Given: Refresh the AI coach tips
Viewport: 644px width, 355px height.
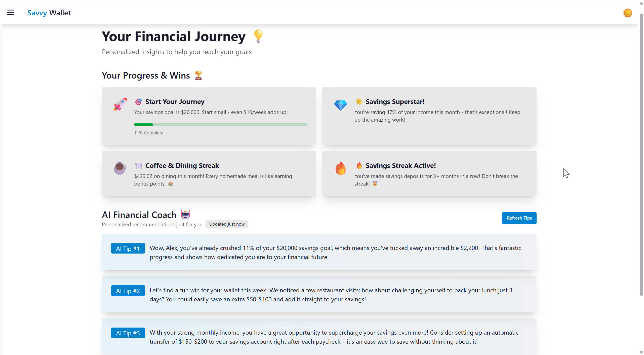Looking at the screenshot, I should (x=519, y=218).
